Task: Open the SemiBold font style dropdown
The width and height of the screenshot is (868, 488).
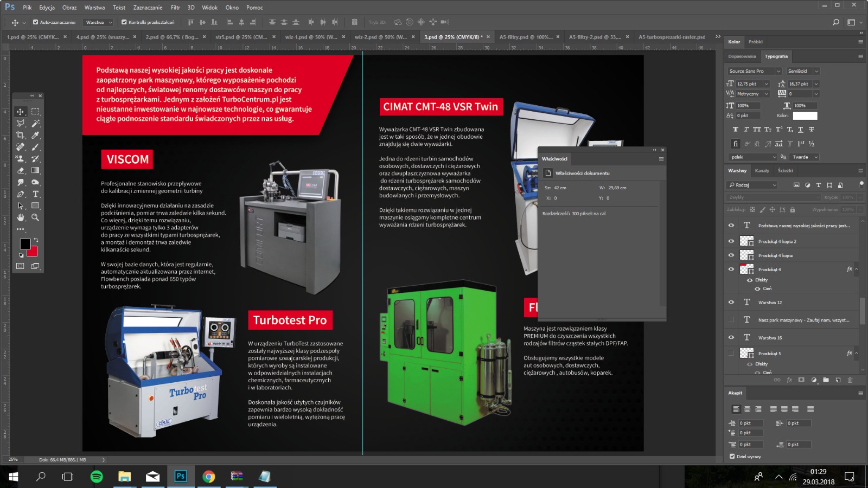Action: (816, 71)
